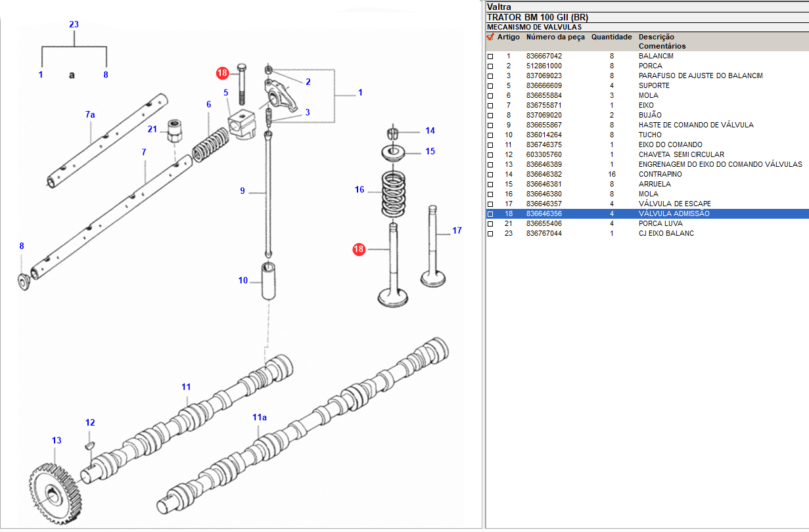Sort by the Número da peça column
809x532 pixels.
tap(555, 37)
